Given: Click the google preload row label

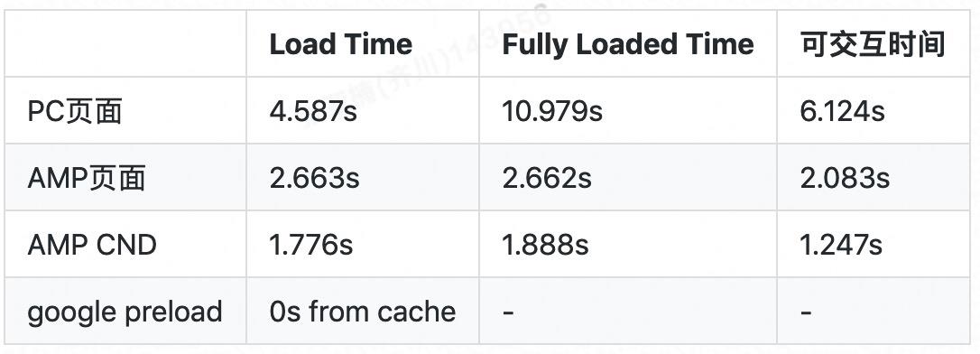Looking at the screenshot, I should click(x=125, y=312).
